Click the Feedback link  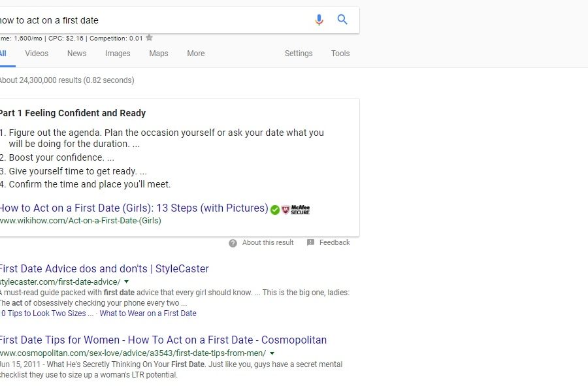(x=335, y=242)
